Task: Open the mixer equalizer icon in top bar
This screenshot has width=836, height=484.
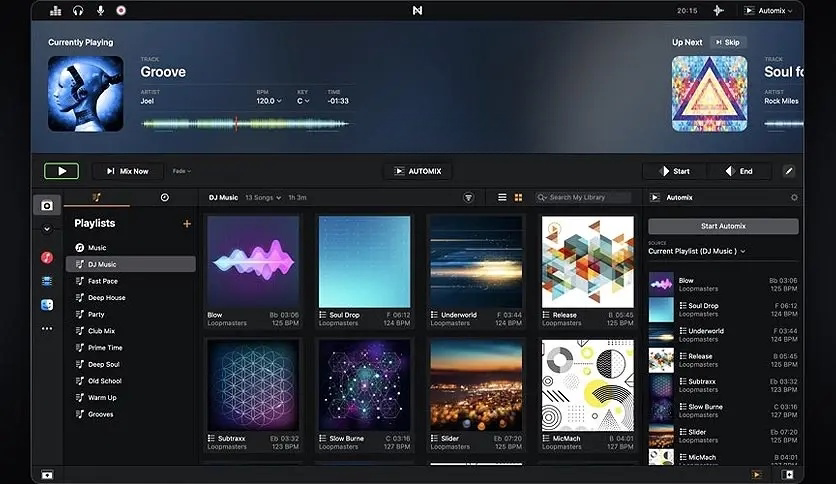Action: 55,11
